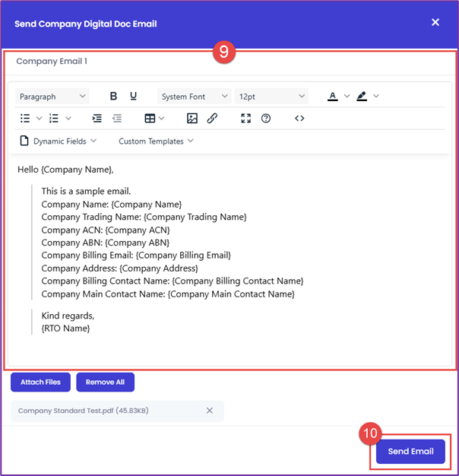Click the Send Email button
Image resolution: width=459 pixels, height=476 pixels.
pos(410,451)
